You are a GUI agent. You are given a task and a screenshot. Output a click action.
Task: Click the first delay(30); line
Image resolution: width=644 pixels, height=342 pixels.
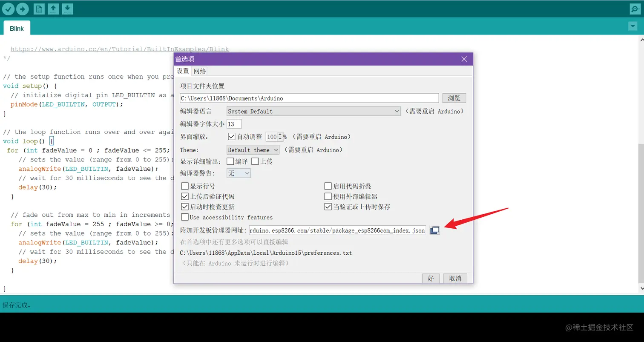37,187
